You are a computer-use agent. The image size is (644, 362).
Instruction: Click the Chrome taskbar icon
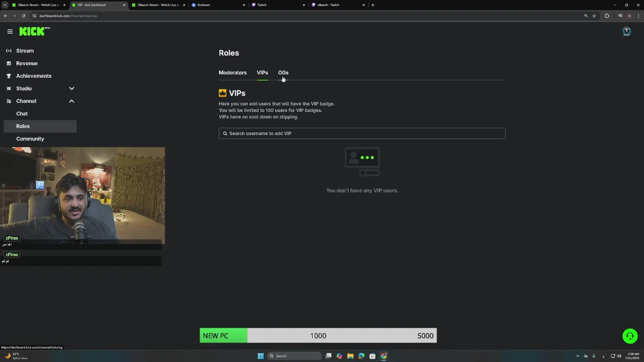383,356
